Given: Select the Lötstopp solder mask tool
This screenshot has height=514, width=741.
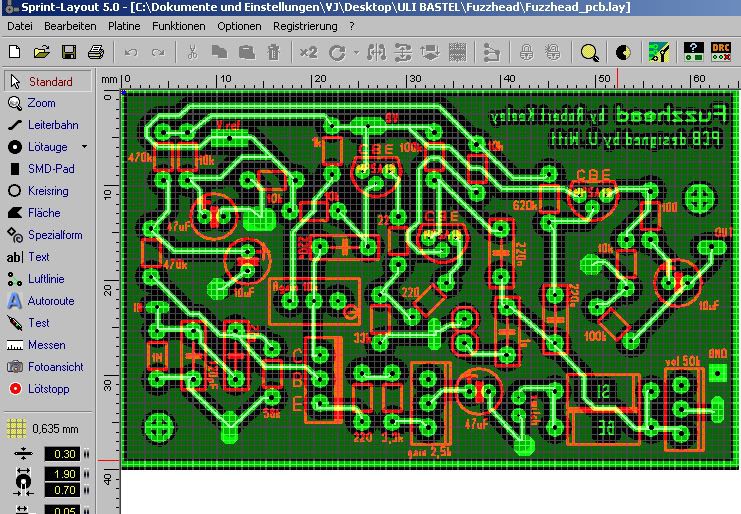Looking at the screenshot, I should 48,389.
